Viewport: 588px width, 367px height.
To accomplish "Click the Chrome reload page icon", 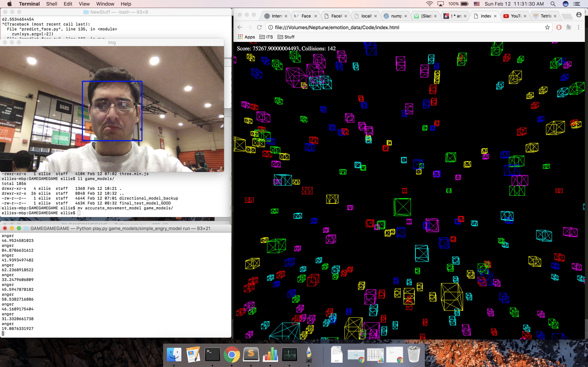I will point(259,27).
